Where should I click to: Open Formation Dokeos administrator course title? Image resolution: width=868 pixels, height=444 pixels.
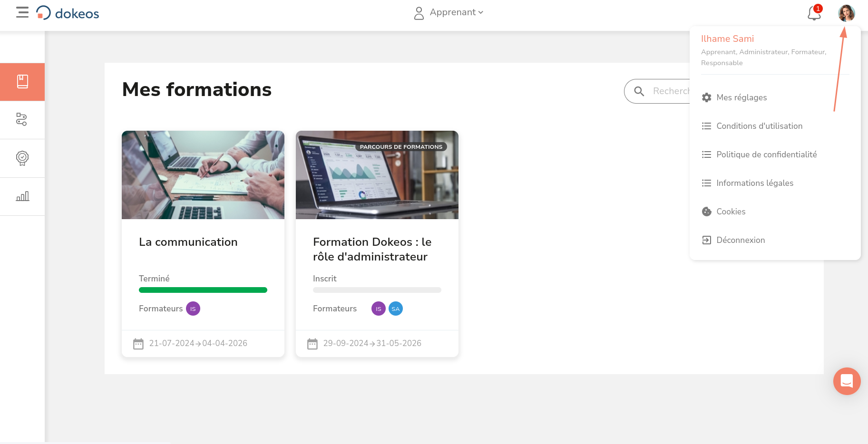[x=372, y=249]
